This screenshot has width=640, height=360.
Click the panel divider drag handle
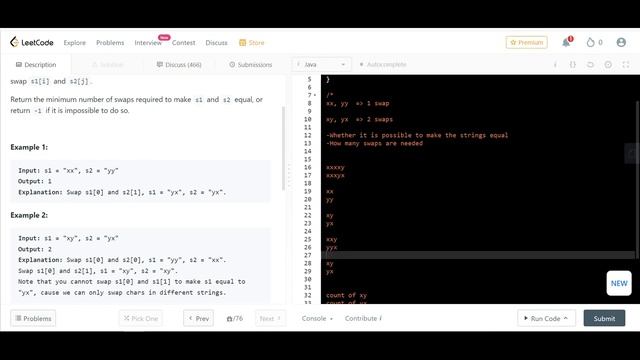click(289, 176)
